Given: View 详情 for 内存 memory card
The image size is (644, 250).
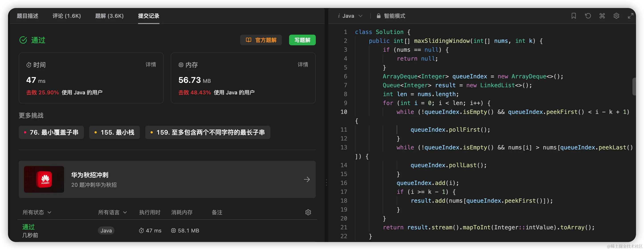Looking at the screenshot, I should (x=302, y=65).
